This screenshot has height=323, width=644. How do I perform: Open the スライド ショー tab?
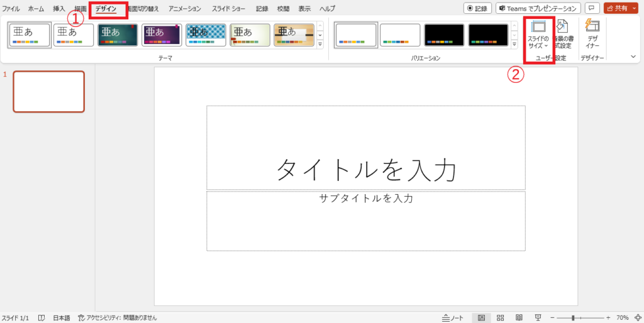click(228, 9)
